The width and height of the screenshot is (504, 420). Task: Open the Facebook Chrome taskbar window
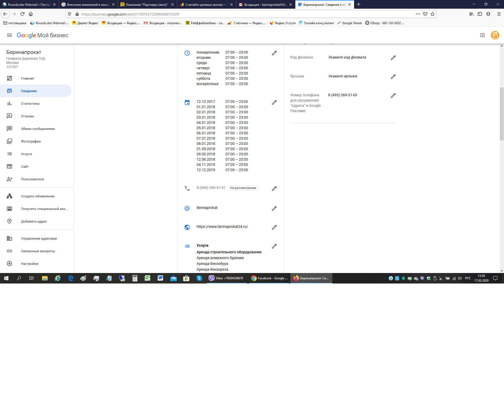click(x=269, y=278)
